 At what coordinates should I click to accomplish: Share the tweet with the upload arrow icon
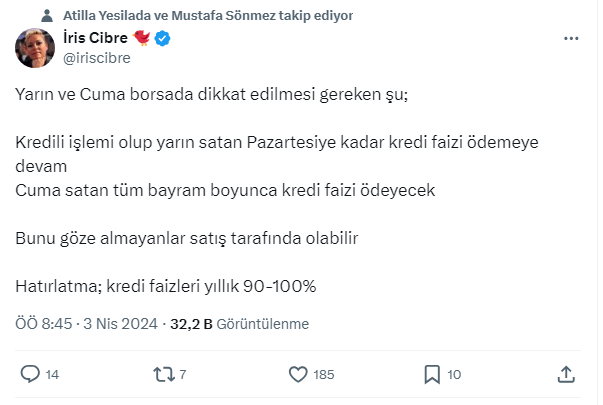click(x=566, y=374)
